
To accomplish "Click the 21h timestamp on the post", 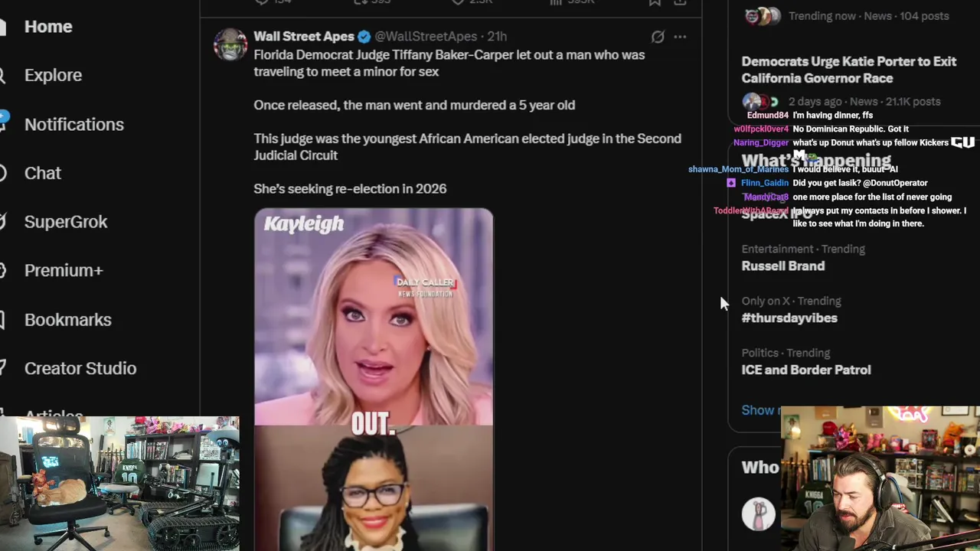I will tap(497, 37).
